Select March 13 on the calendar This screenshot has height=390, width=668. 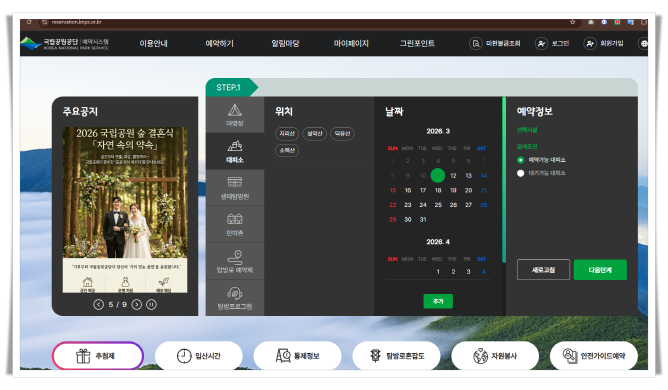[468, 176]
